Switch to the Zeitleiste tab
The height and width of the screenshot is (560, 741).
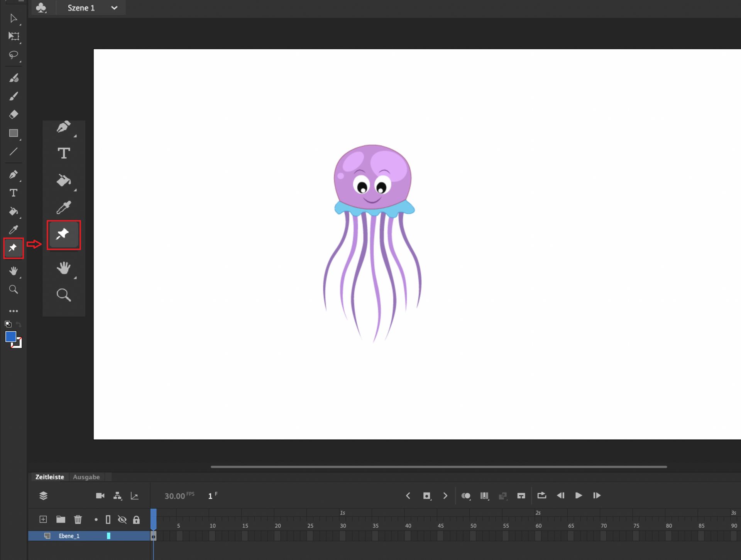(49, 477)
